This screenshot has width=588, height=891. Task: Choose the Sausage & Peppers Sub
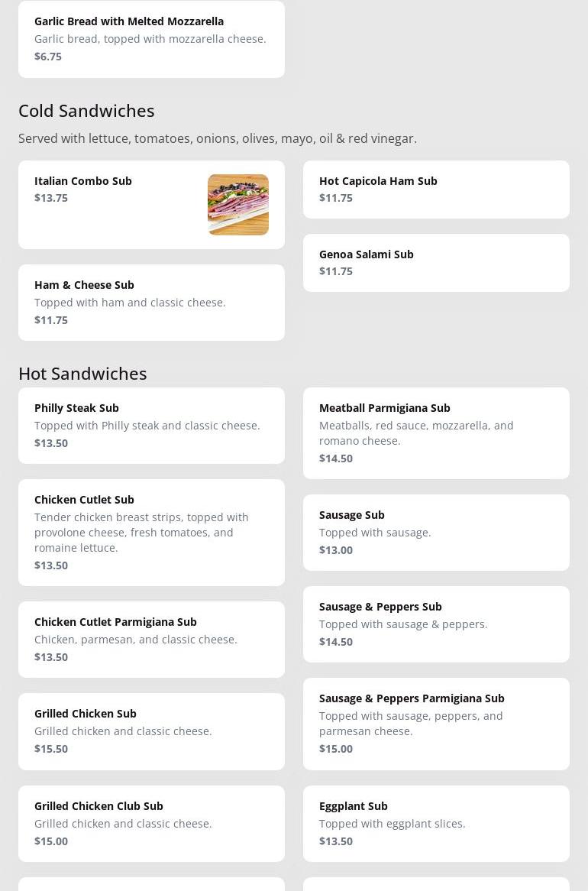point(435,624)
